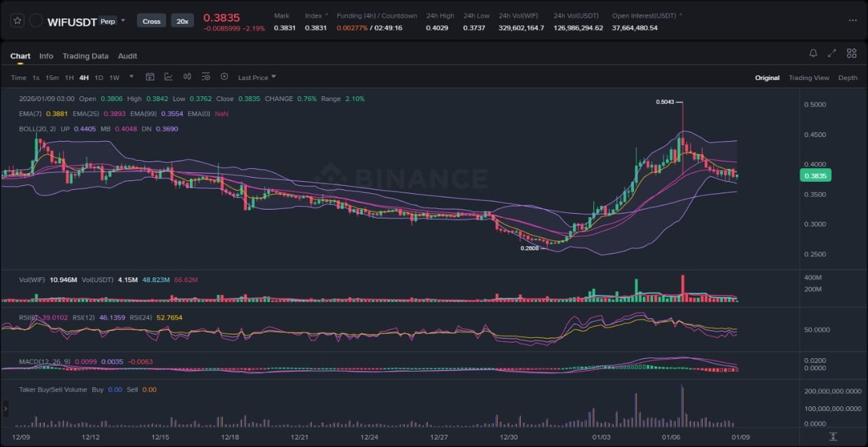Screen dimensions: 868x447
Task: Click the EMA(7) indicator label
Action: pyautogui.click(x=31, y=114)
